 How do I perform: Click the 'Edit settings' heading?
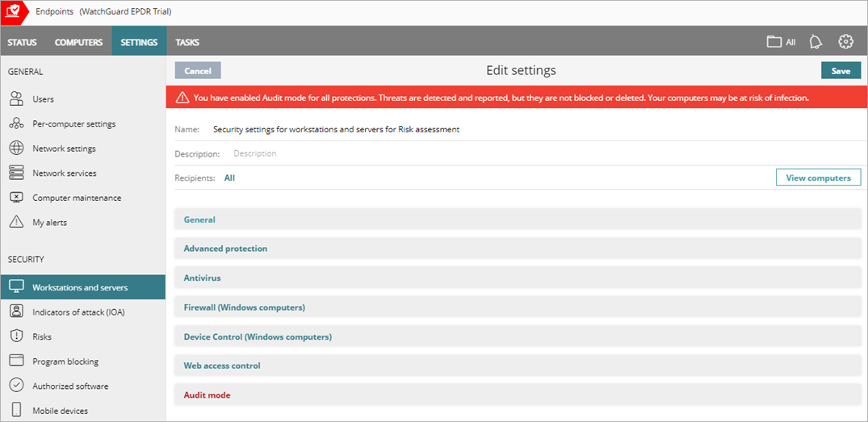point(521,70)
